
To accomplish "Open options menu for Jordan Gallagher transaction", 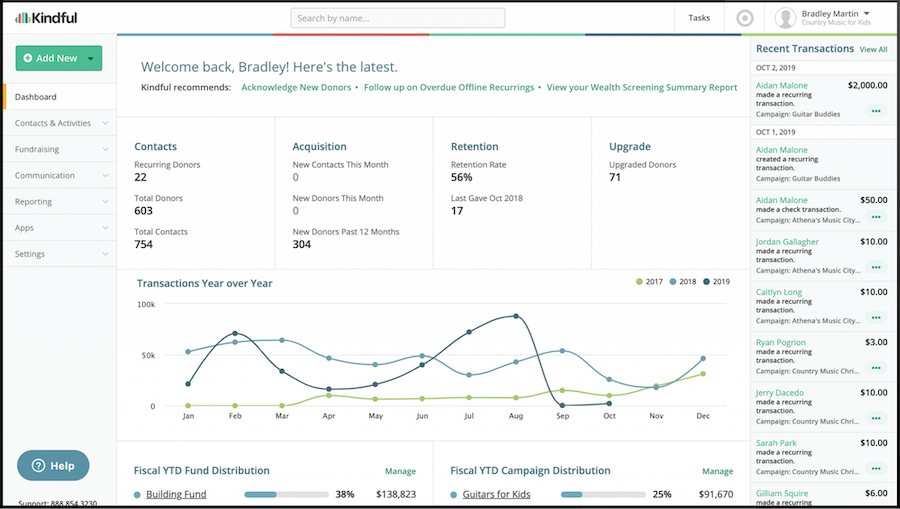I will 876,267.
